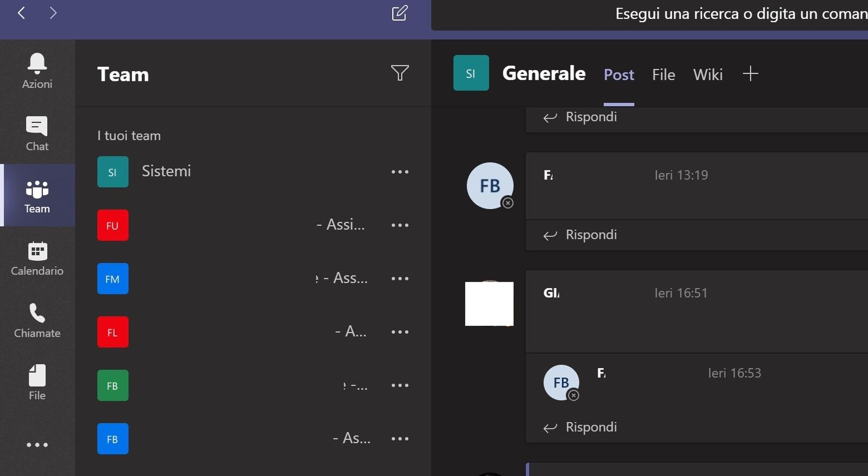Open File section in sidebar
868x476 pixels.
click(x=37, y=383)
